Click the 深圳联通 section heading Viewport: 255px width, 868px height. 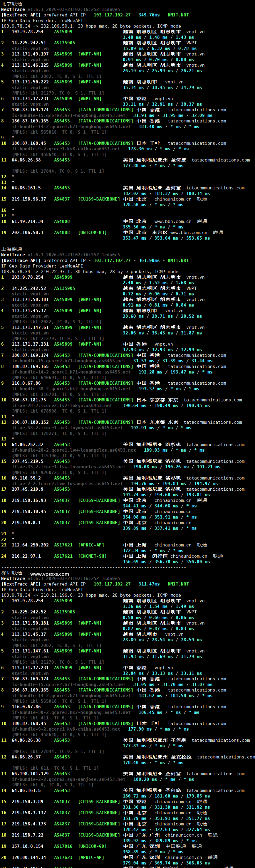(12, 573)
